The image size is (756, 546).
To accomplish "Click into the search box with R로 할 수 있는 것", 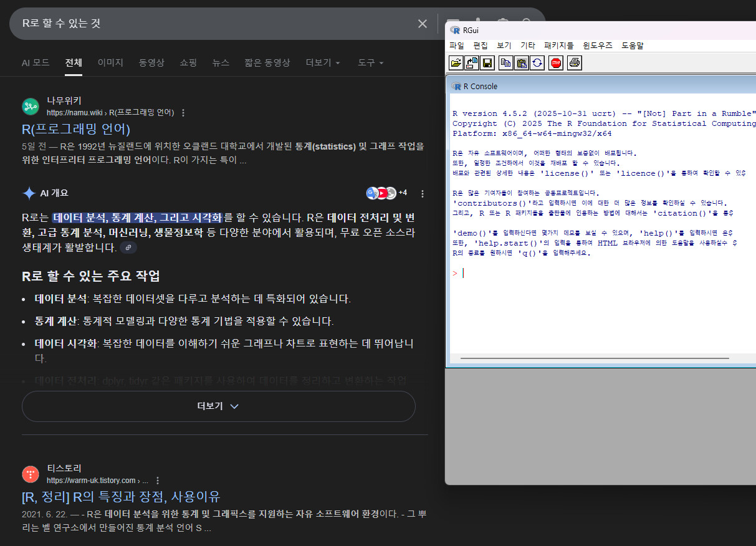I will 212,24.
